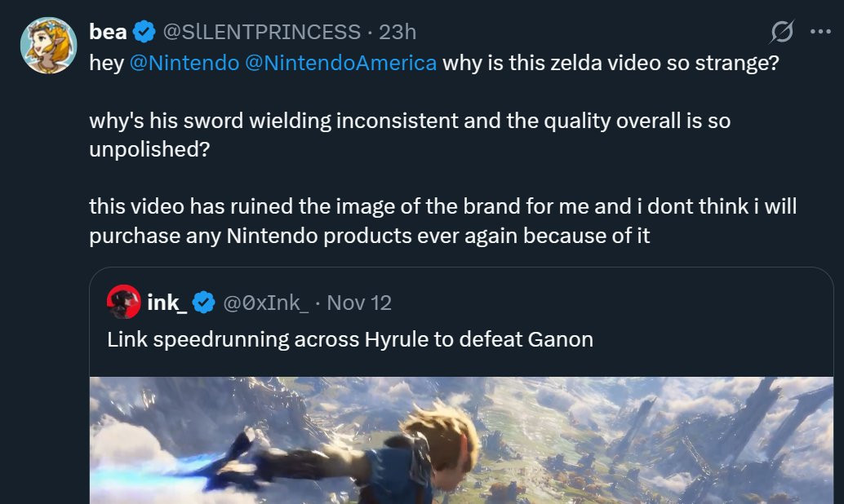Click the text 'why is this zelda video so strange?'

pos(611,63)
